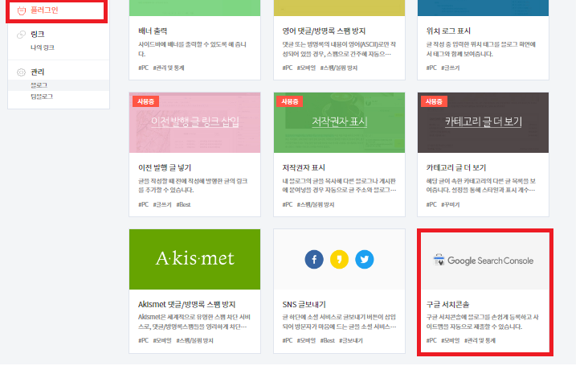Click the yellow KakaoStory icon
Viewport: 588px width, 370px height.
tap(339, 259)
